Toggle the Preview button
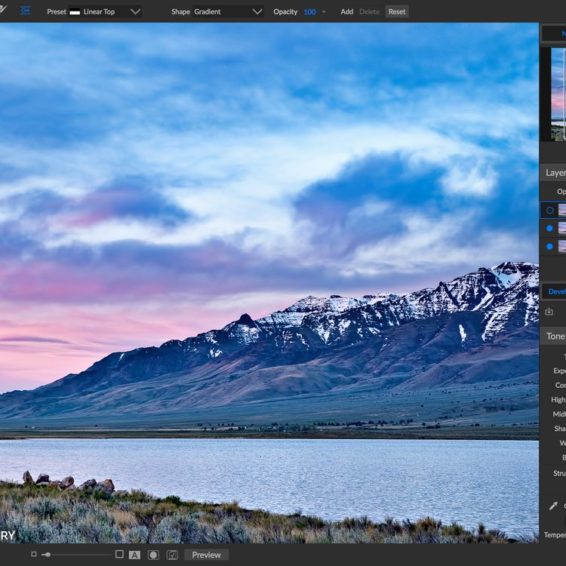Screen dimensions: 566x566 pyautogui.click(x=206, y=555)
